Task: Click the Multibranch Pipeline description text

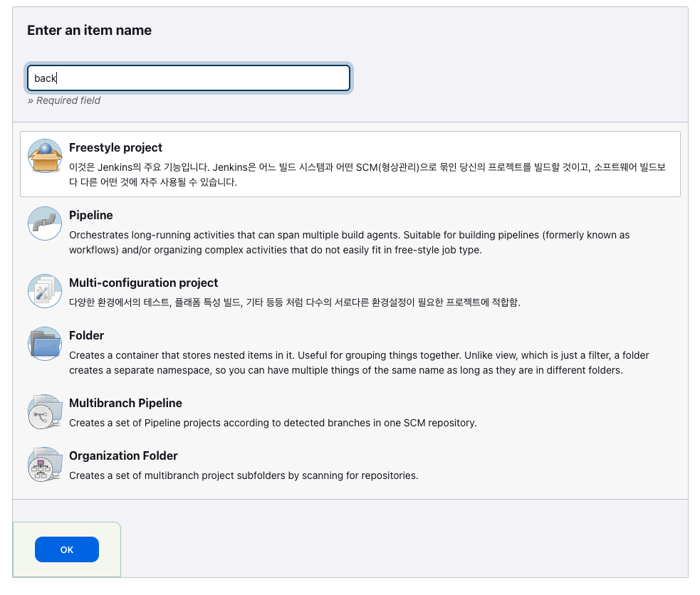Action: [273, 423]
